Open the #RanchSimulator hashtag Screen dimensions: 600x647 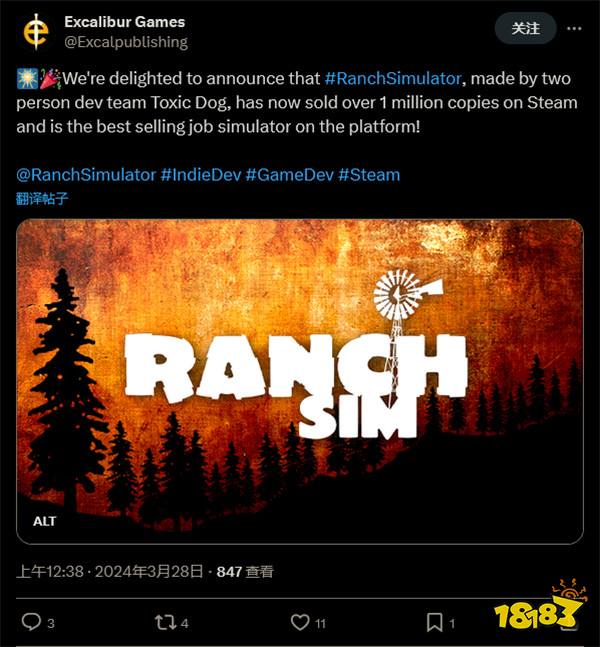click(392, 78)
